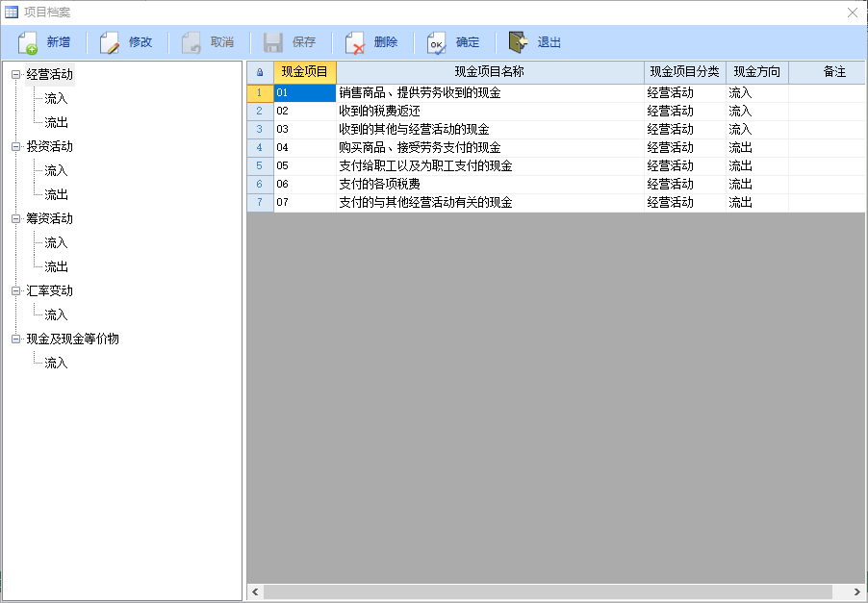Select 流入 under 汇率变动
The image size is (868, 603).
pos(56,314)
